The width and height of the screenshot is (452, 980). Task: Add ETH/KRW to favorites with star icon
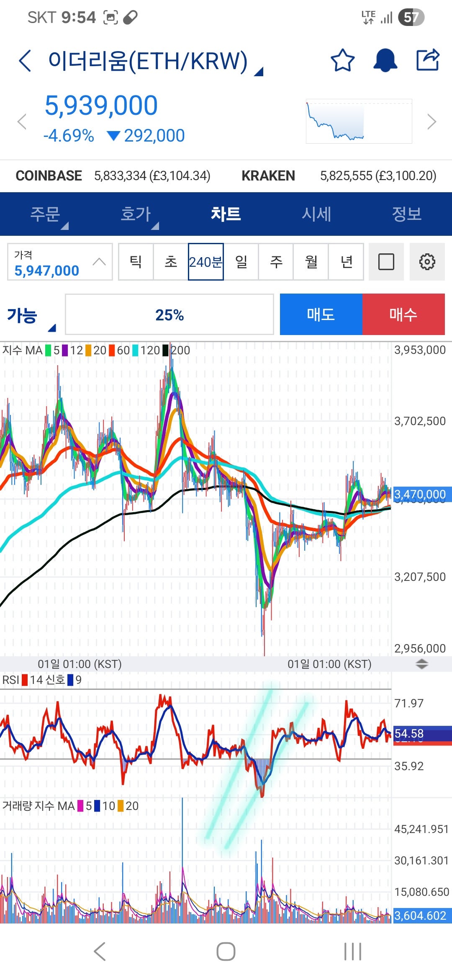point(343,60)
